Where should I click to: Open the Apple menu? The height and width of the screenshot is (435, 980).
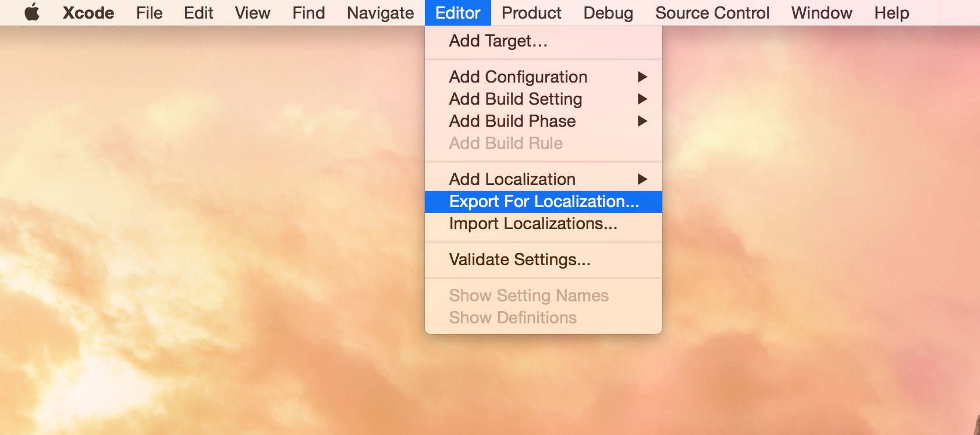[32, 12]
